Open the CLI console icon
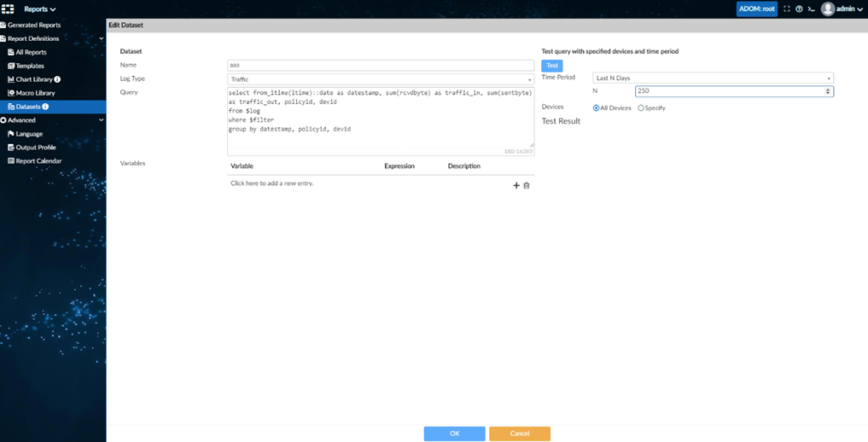Image resolution: width=868 pixels, height=442 pixels. [x=811, y=9]
